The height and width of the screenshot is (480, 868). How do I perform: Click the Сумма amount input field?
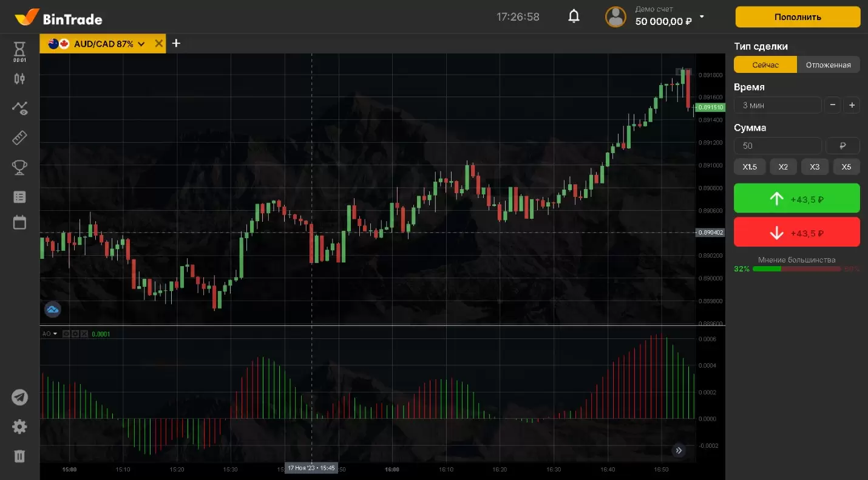tap(777, 146)
